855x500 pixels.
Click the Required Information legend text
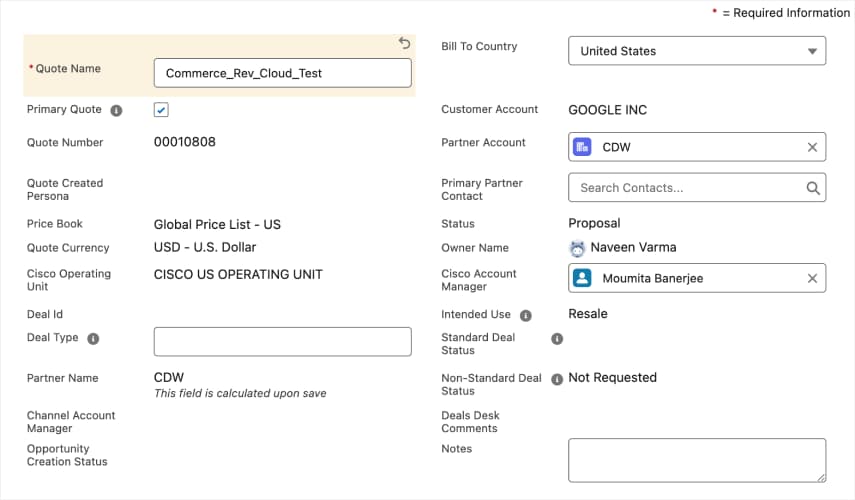click(x=786, y=13)
